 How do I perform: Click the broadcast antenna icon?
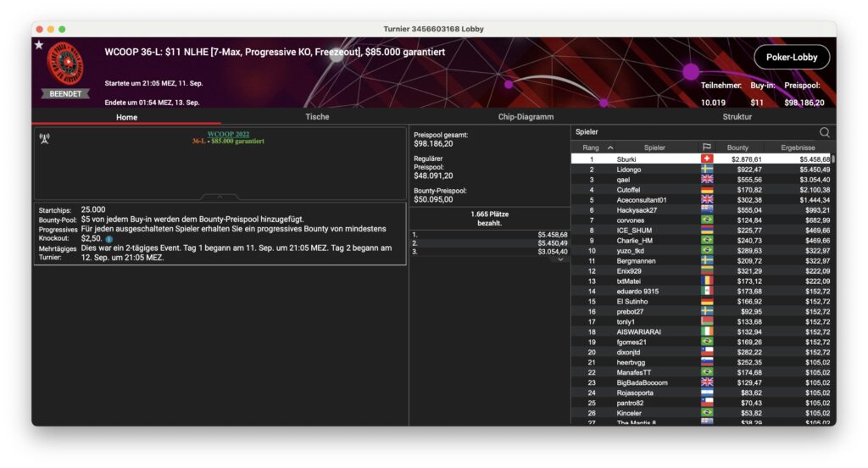(x=44, y=138)
